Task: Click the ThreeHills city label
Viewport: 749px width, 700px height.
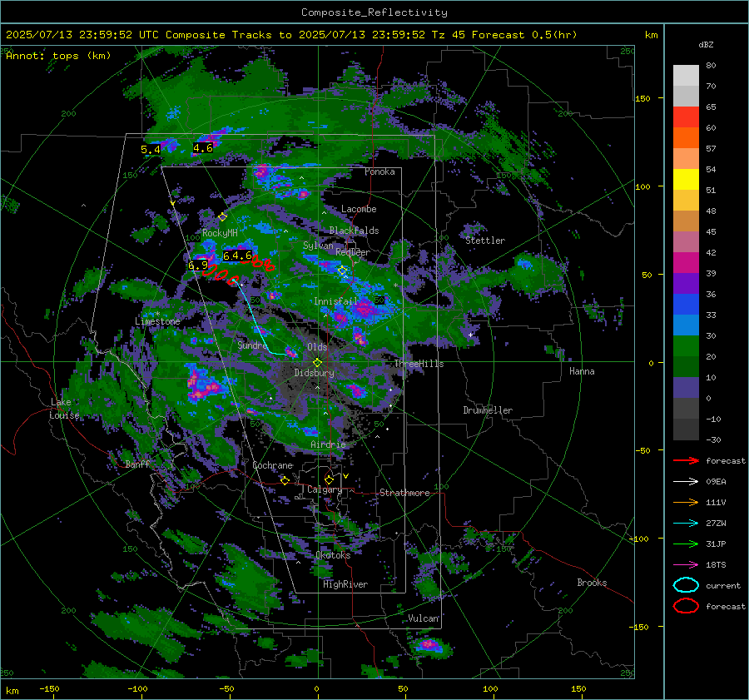Action: click(419, 364)
